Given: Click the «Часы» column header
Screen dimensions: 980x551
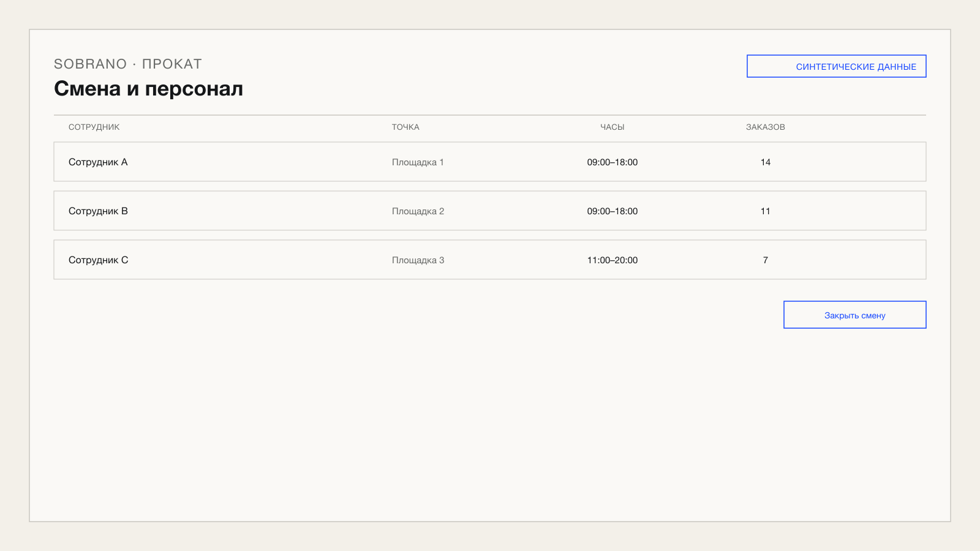Looking at the screenshot, I should pyautogui.click(x=612, y=127).
